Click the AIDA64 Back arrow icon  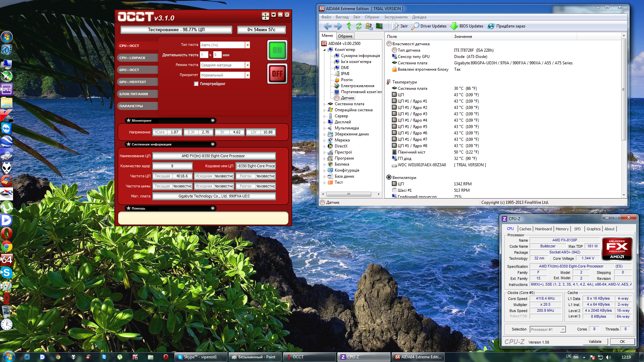pyautogui.click(x=328, y=26)
